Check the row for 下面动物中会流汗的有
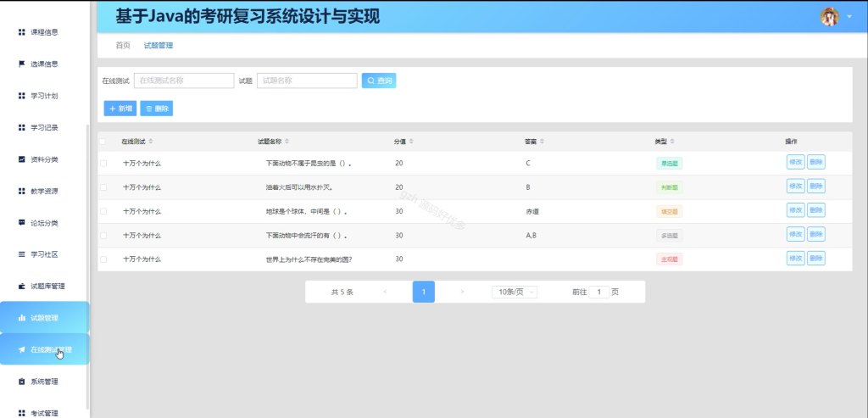The width and height of the screenshot is (868, 418). 103,236
